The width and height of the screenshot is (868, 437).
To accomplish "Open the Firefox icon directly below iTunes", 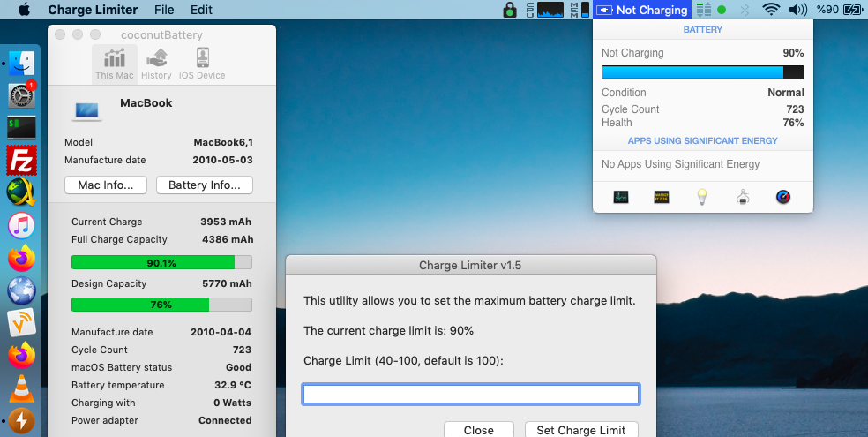I will click(x=21, y=258).
